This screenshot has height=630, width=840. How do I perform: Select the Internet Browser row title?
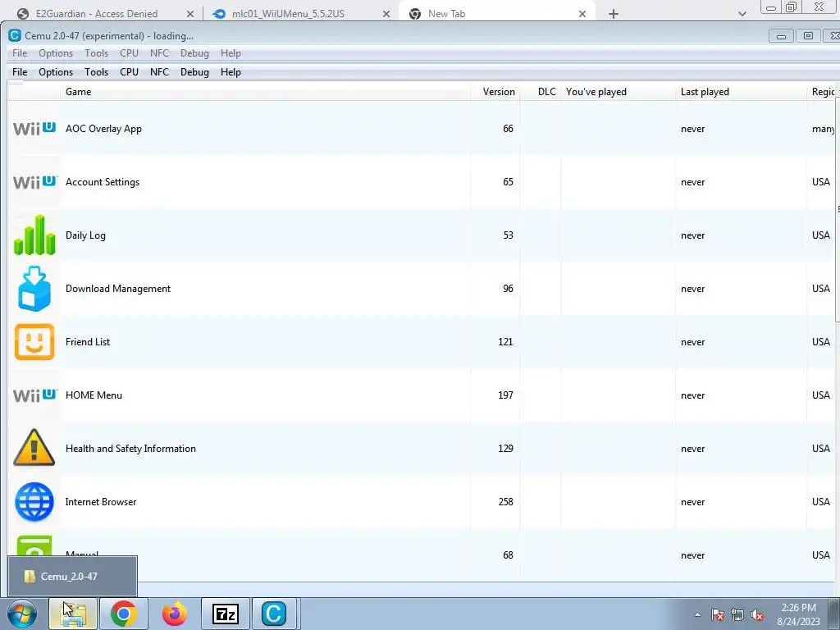[x=101, y=502]
